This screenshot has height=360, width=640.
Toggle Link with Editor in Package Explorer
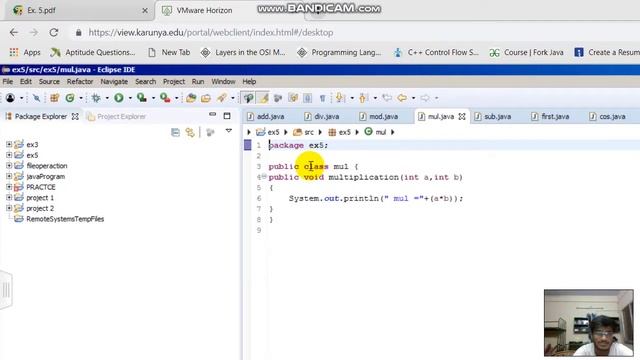(190, 132)
